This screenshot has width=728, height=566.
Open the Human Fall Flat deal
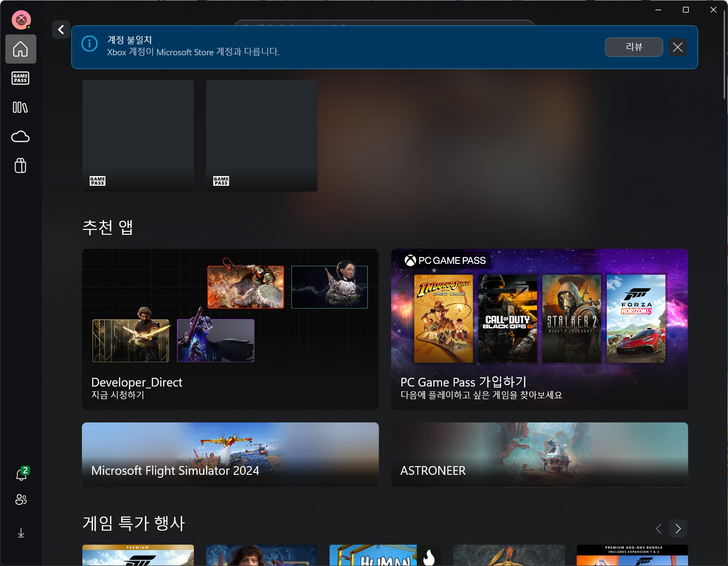click(x=384, y=555)
